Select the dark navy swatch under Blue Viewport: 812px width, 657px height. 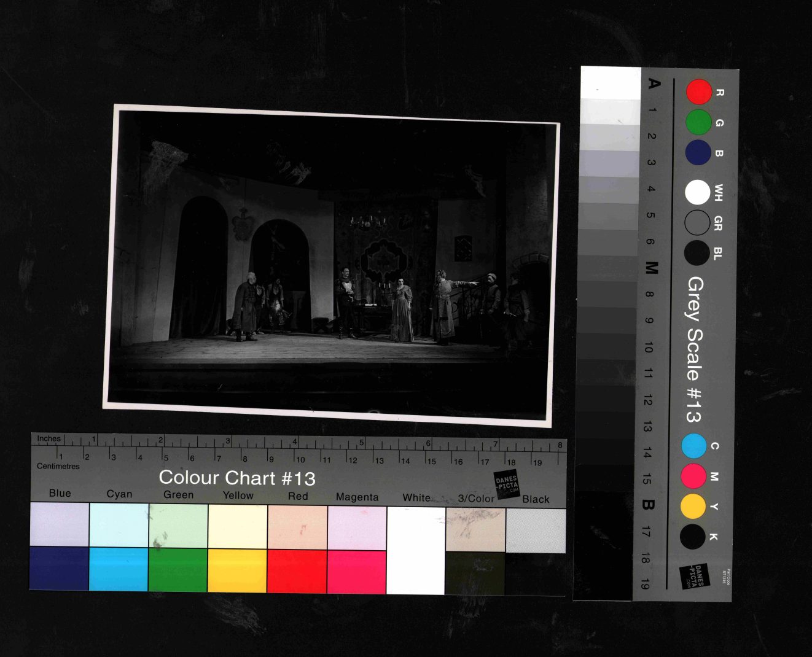pos(59,568)
